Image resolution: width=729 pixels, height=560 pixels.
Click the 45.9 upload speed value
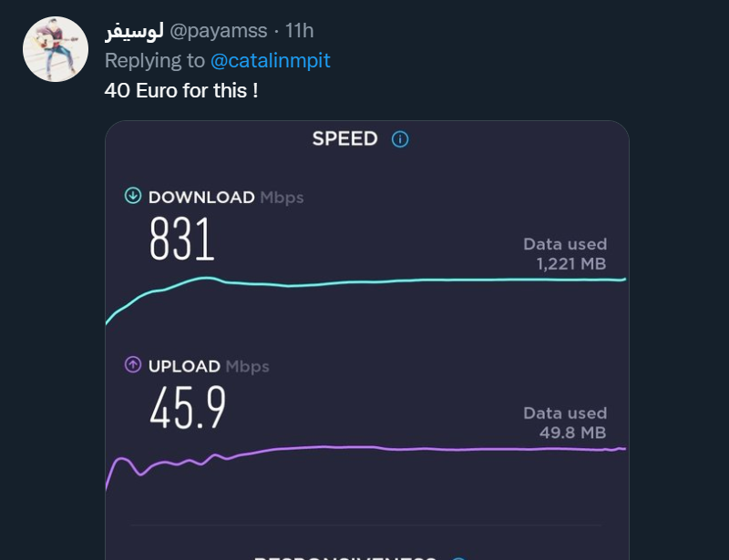point(188,408)
